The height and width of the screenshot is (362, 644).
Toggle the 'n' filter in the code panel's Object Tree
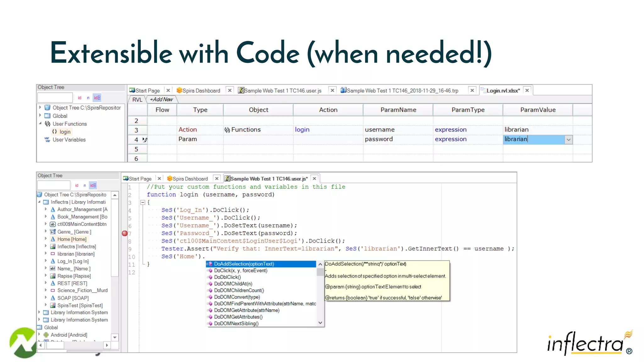(85, 185)
